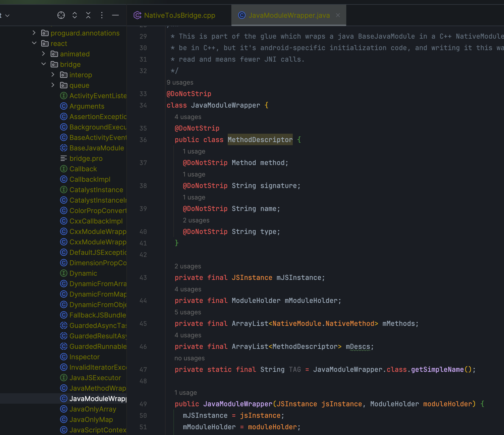Viewport: 504px width, 435px height.
Task: Expand the animated folder
Action: tap(43, 54)
